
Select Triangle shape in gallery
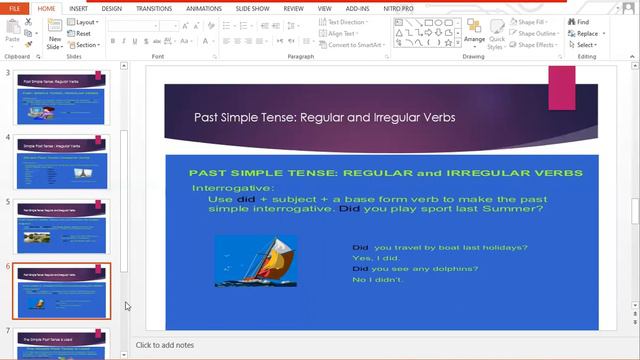[x=399, y=33]
